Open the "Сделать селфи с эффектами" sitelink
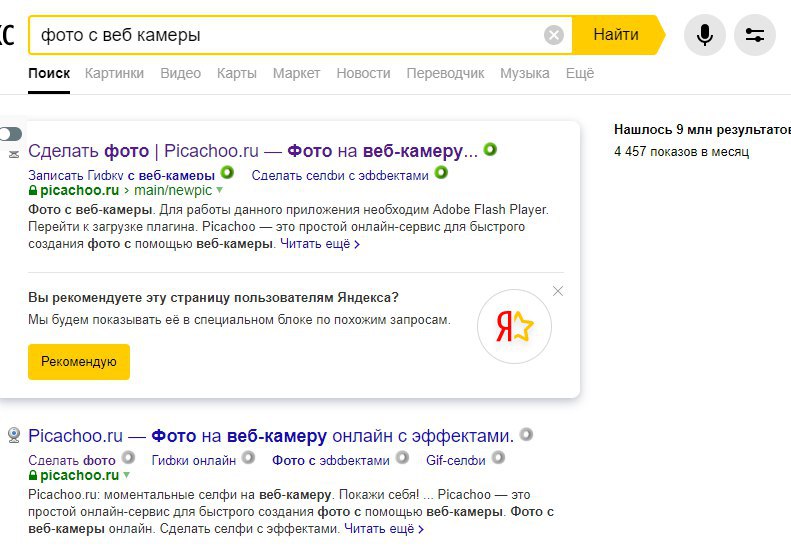This screenshot has height=559, width=791. coord(340,175)
